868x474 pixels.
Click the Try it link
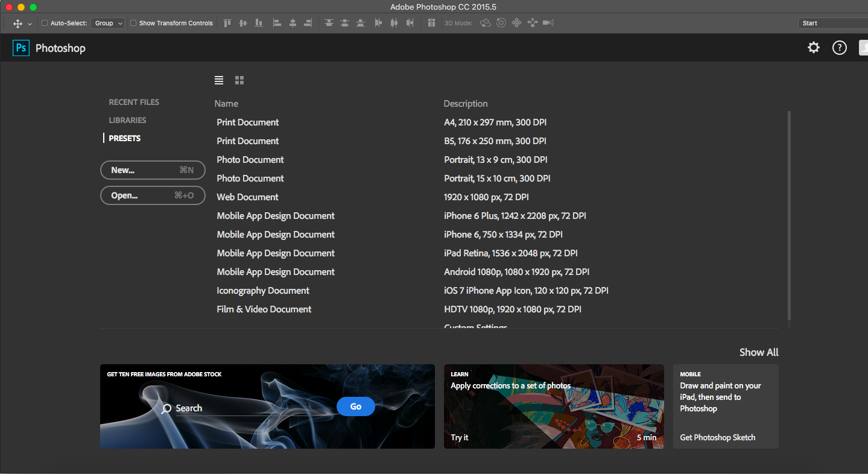(460, 438)
